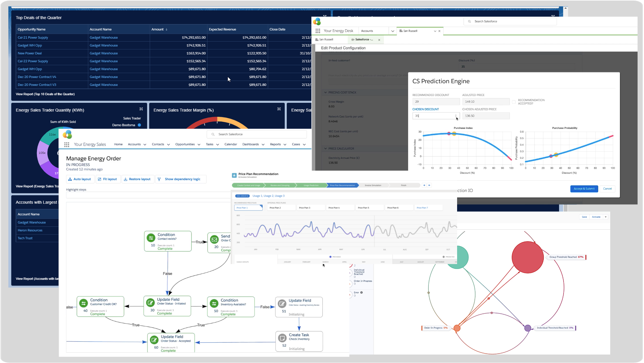Open Tasks menu chevron
This screenshot has height=363, width=644.
pos(217,145)
